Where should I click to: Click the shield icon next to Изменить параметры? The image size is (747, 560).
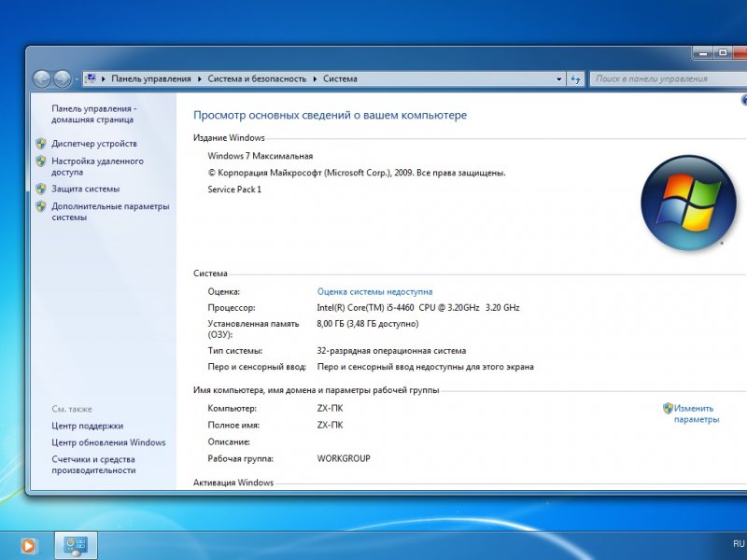click(x=668, y=408)
